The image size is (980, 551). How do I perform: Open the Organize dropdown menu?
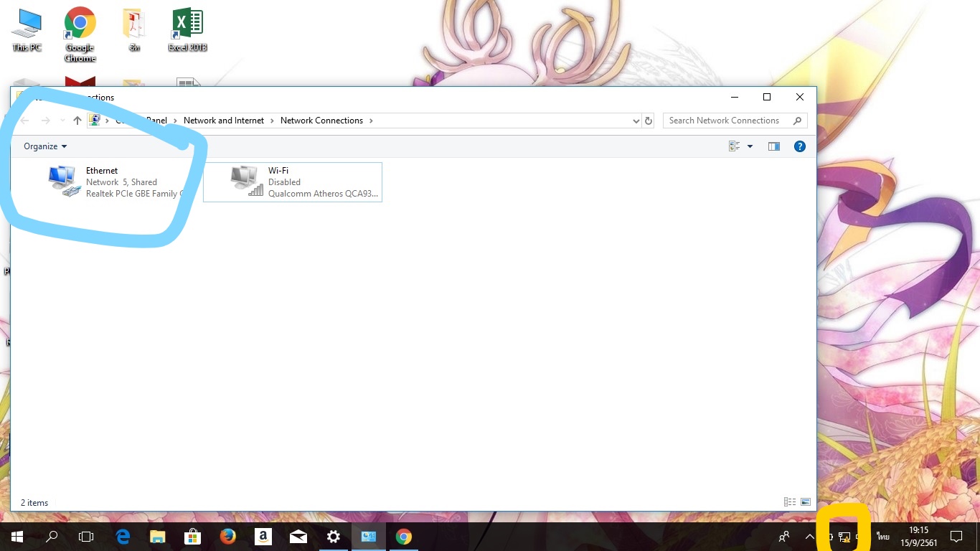click(x=45, y=146)
